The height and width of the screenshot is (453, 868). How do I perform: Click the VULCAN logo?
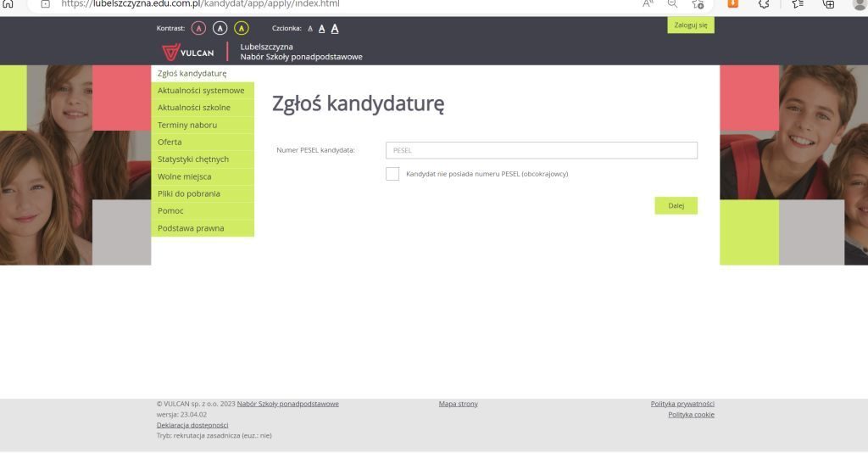point(188,53)
